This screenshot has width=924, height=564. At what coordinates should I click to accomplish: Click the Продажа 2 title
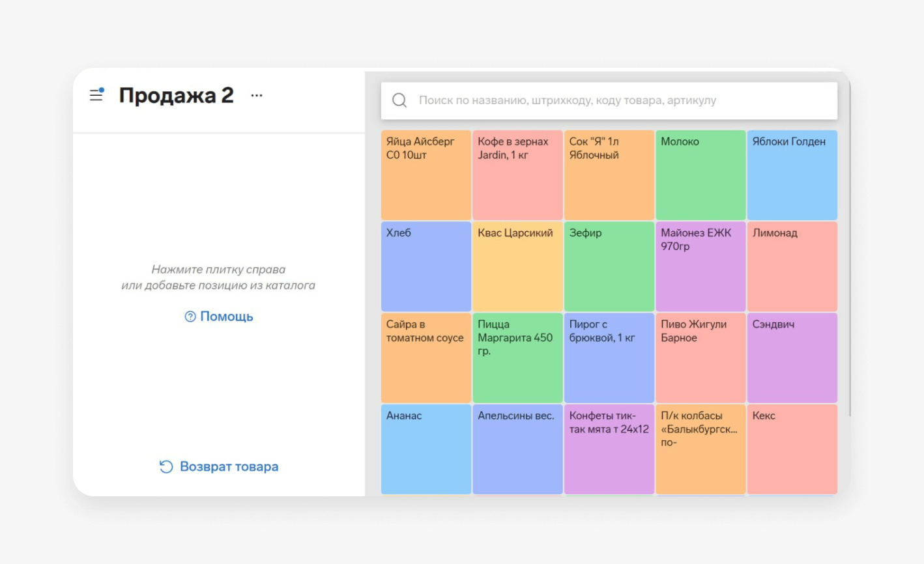(176, 95)
